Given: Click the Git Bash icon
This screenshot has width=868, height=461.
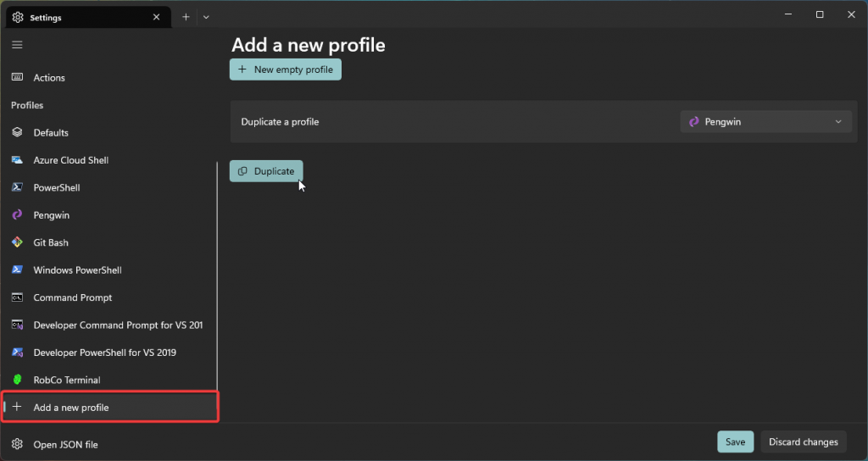Looking at the screenshot, I should click(x=17, y=242).
